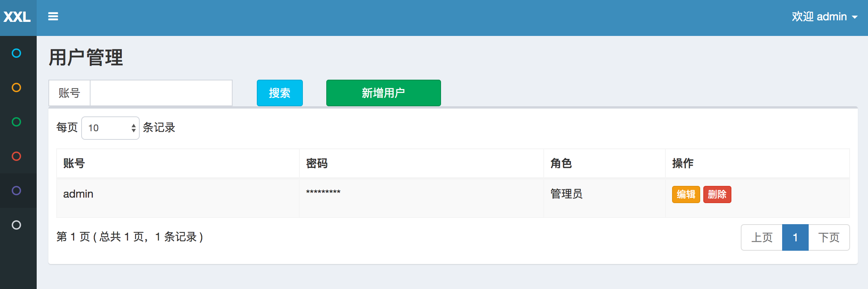Click the 新增用户 add user button

click(x=383, y=93)
